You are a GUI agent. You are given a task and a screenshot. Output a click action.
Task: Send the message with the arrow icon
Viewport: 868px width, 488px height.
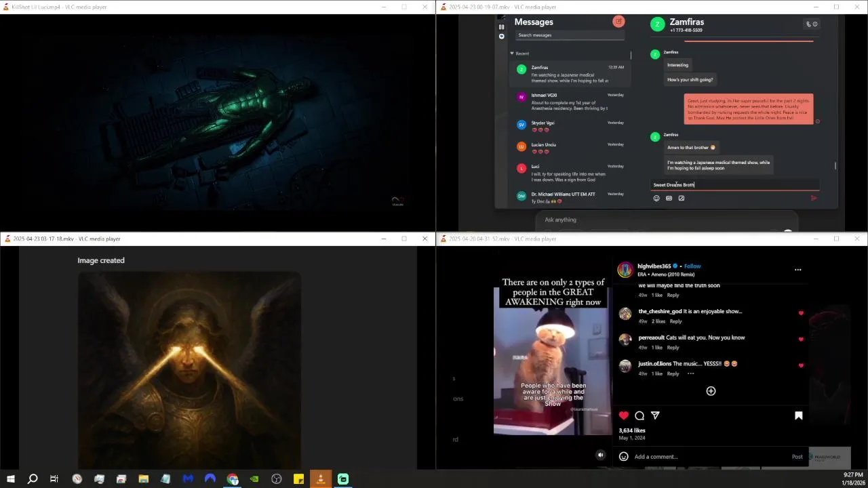click(x=814, y=198)
